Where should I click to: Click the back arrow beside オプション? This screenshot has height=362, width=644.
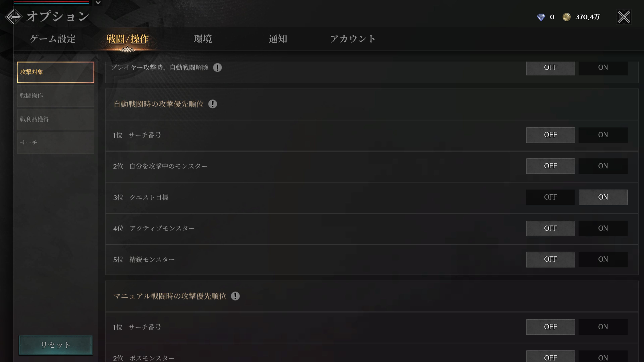click(x=14, y=17)
